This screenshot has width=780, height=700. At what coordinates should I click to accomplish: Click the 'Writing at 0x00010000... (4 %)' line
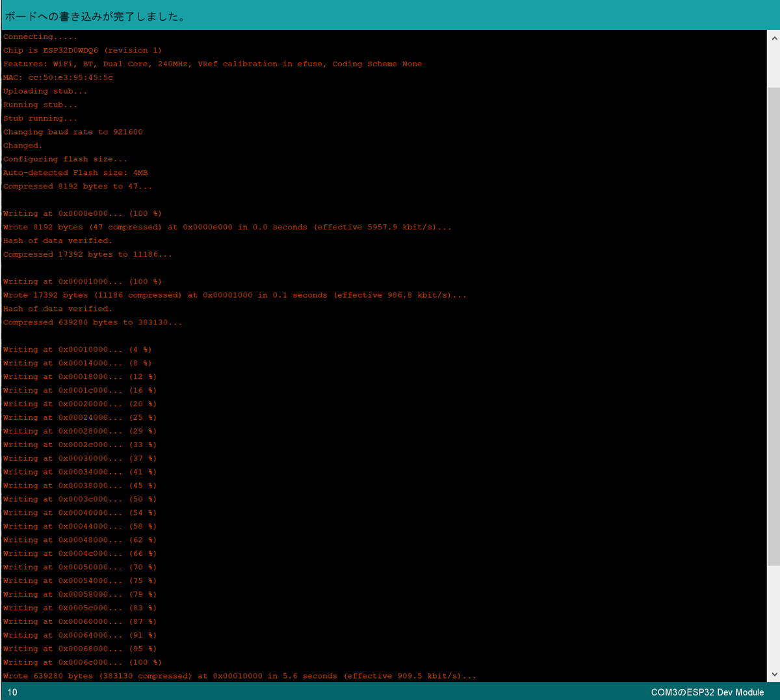pyautogui.click(x=77, y=349)
